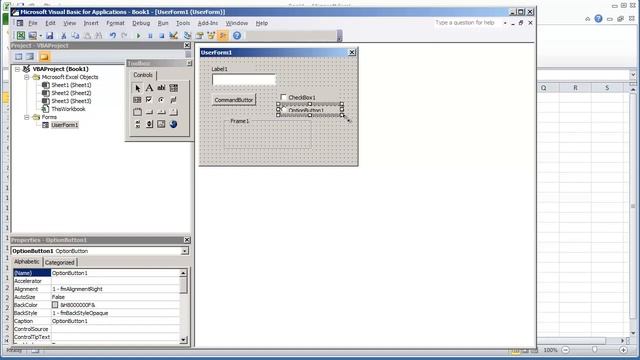Switch to the Categorized properties tab
The image size is (640, 360).
[x=60, y=262]
